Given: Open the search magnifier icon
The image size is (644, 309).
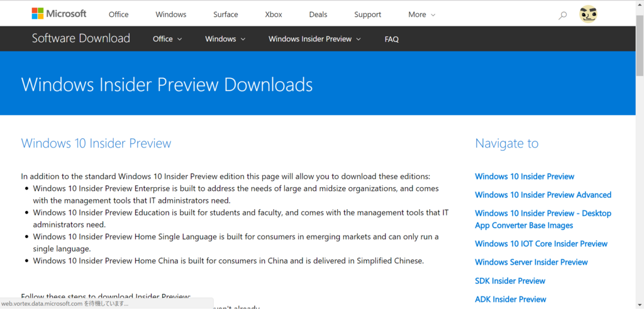Looking at the screenshot, I should click(x=563, y=16).
